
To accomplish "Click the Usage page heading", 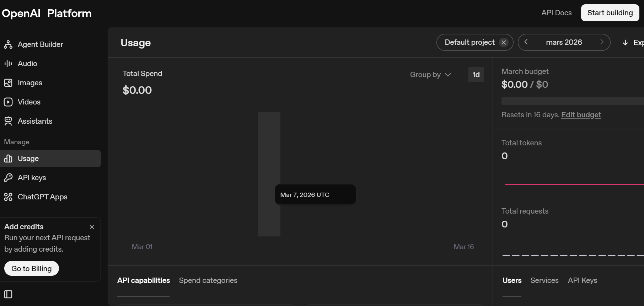I will (x=136, y=43).
